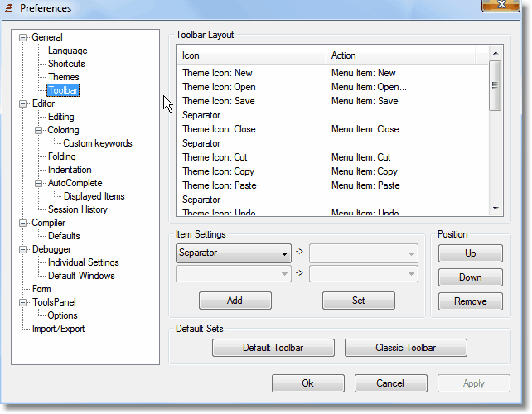This screenshot has height=414, width=532.
Task: Collapse the AutoComplete tree node
Action: (x=39, y=183)
